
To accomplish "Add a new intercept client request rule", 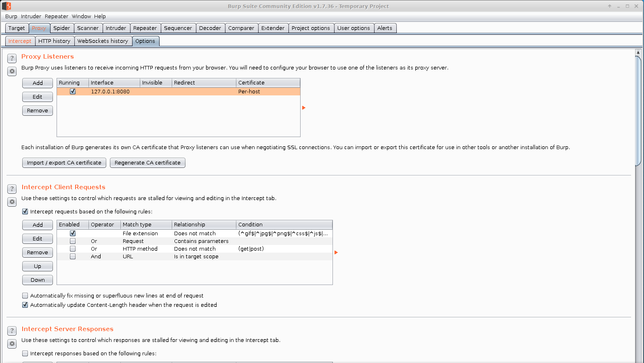I will [x=38, y=225].
